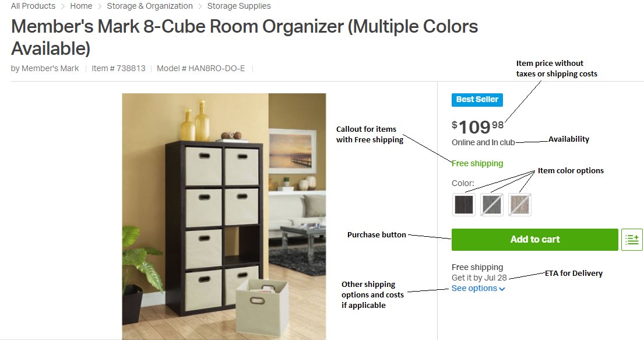This screenshot has height=340, width=644.
Task: Choose the middle dark gray color swatch
Action: pos(492,204)
